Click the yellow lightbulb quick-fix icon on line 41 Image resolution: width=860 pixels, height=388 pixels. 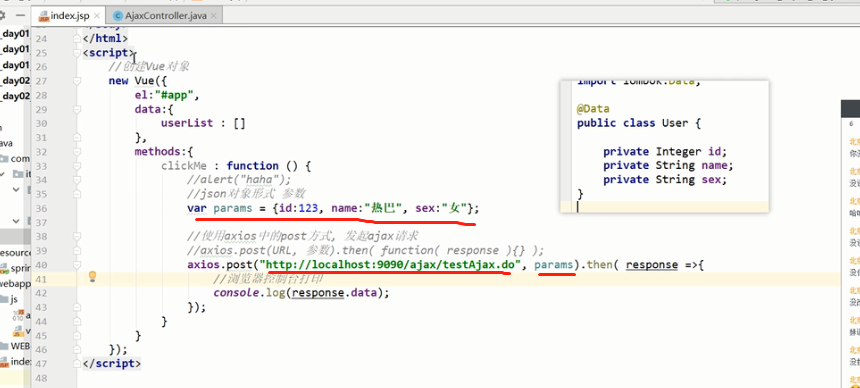(x=93, y=276)
